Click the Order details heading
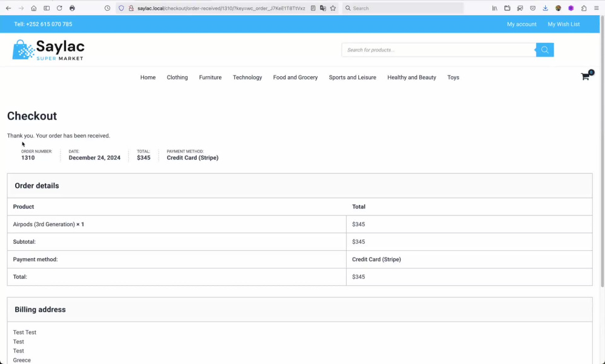This screenshot has width=605, height=364. coord(37,186)
